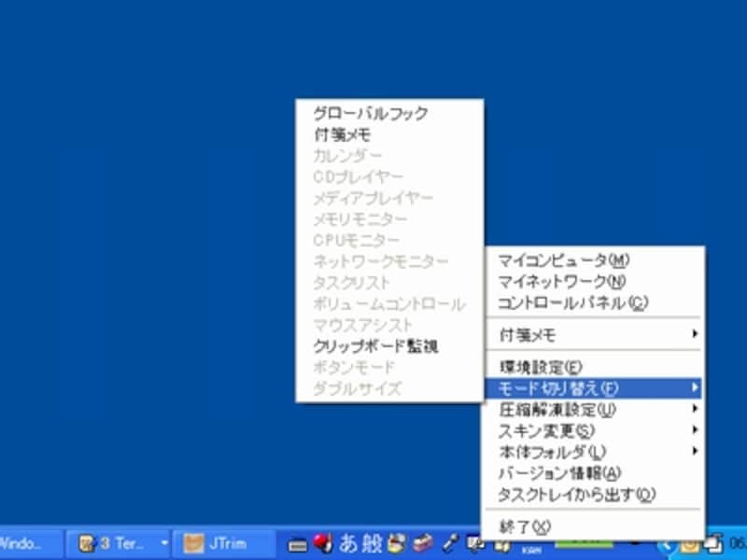Image resolution: width=747 pixels, height=560 pixels.
Task: Click the window-shaped system tray icon near the clock
Action: pyautogui.click(x=712, y=543)
